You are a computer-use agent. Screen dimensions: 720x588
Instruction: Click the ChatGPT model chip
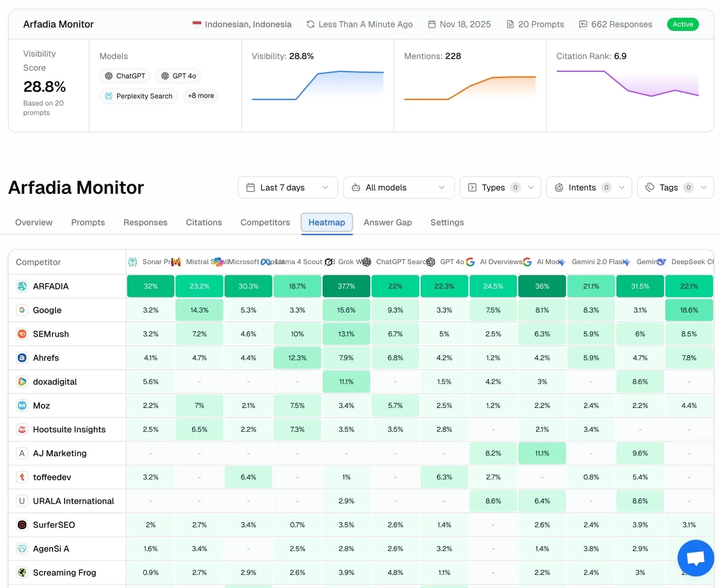tap(125, 76)
